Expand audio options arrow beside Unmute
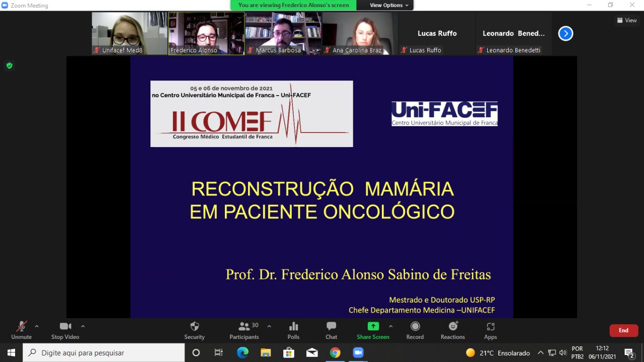This screenshot has width=644, height=362. [x=37, y=326]
